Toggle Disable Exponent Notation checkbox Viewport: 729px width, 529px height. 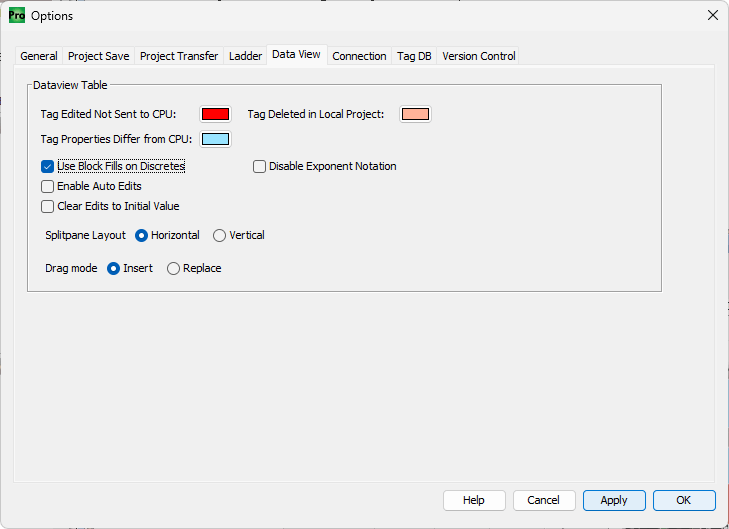[259, 166]
